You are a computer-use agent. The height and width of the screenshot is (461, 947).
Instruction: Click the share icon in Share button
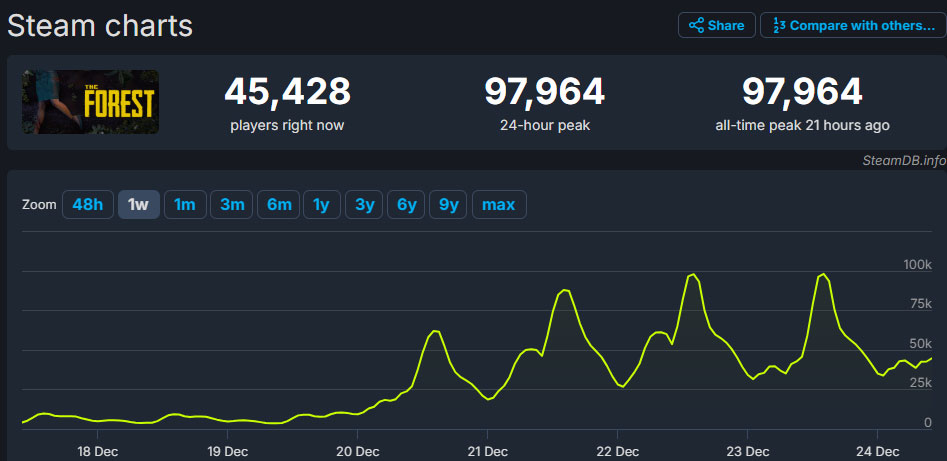point(696,25)
